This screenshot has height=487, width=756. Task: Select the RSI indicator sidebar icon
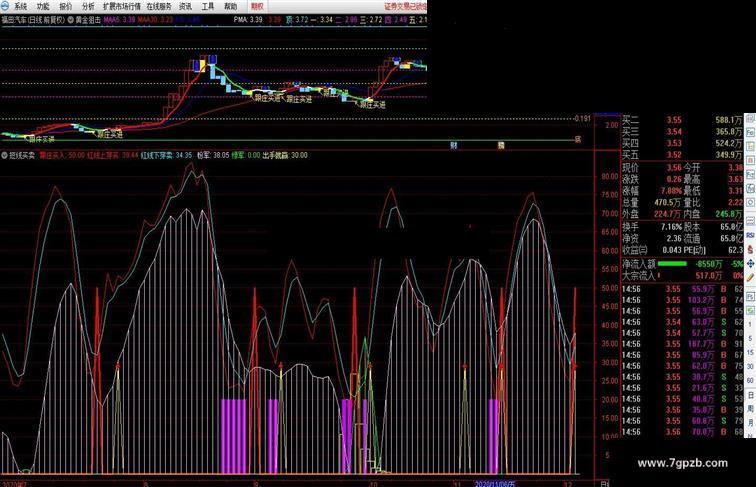pos(751,236)
